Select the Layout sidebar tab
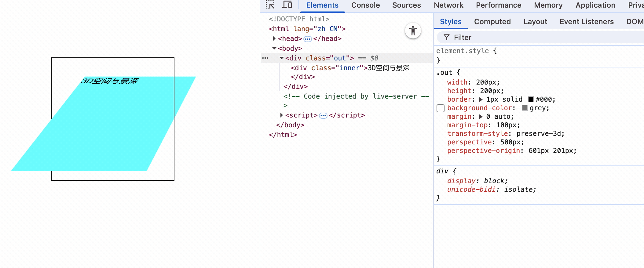The height and width of the screenshot is (268, 644). tap(535, 22)
